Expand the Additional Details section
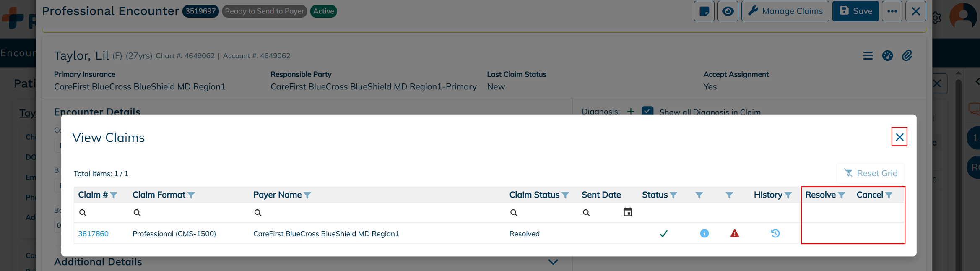980x271 pixels. [553, 262]
